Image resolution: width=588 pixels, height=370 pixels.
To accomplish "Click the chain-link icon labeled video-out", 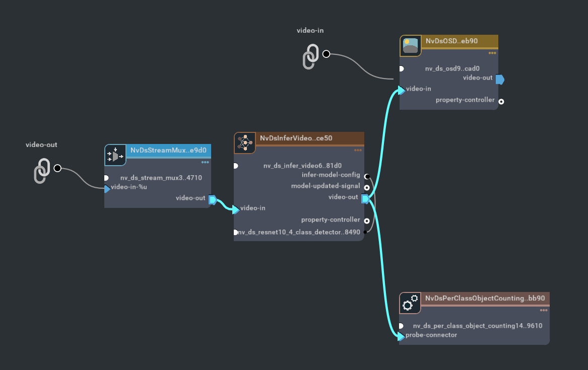I will 42,172.
